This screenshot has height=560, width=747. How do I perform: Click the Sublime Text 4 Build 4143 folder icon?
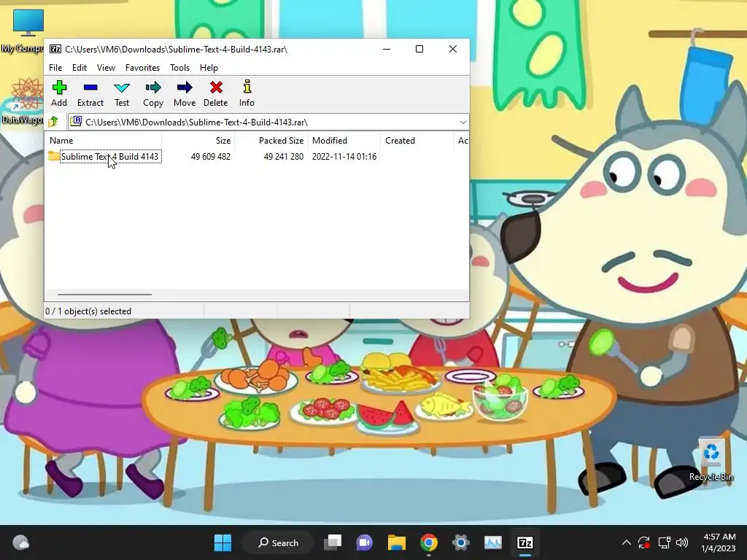click(54, 156)
